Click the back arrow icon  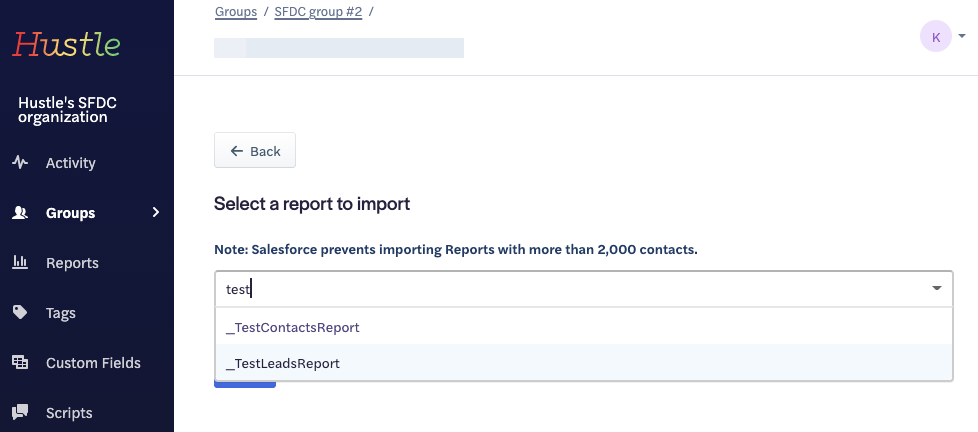point(236,151)
